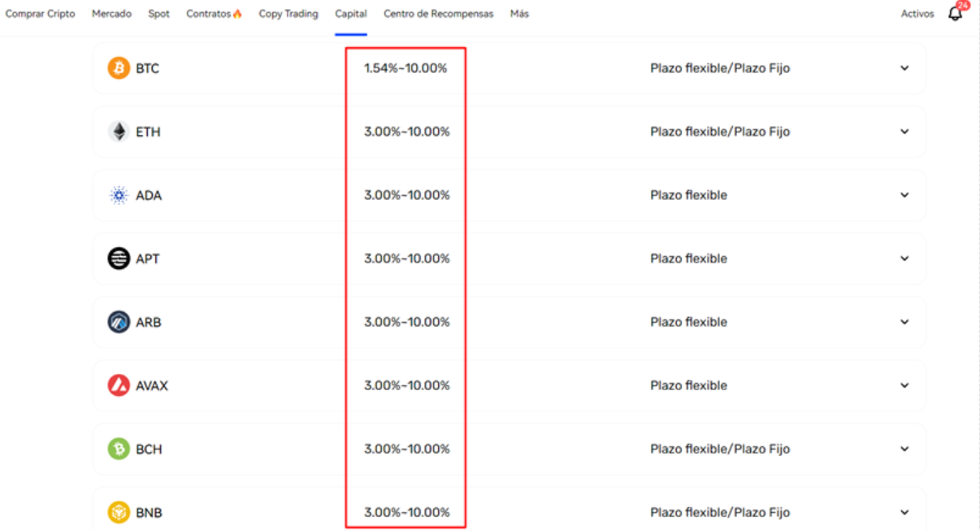980x530 pixels.
Task: Click AVAX's Plazo flexible text
Action: (688, 385)
